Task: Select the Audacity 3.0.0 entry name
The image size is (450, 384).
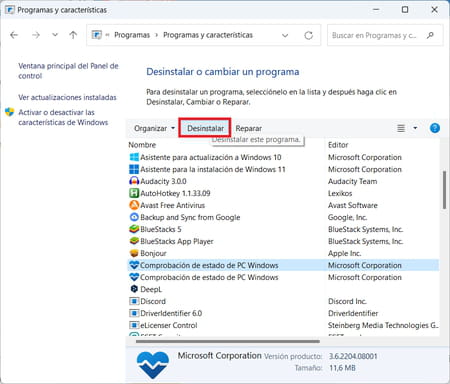Action: click(x=163, y=181)
